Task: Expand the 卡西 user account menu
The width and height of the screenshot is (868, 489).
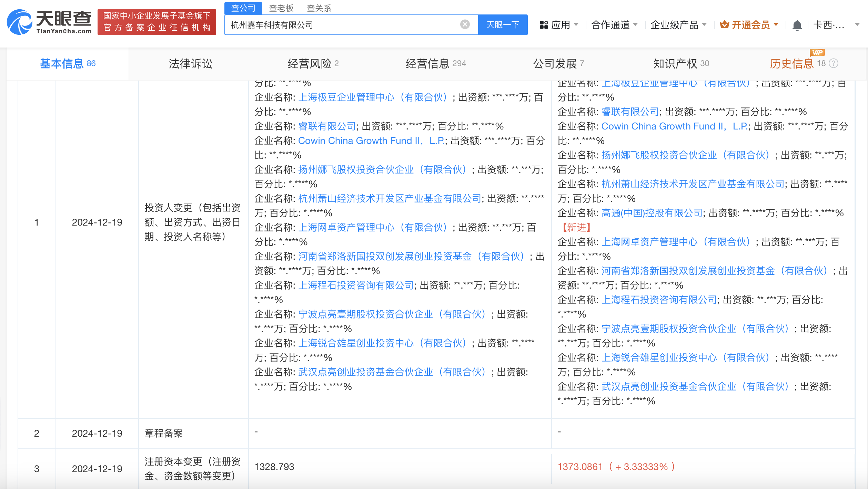Action: [836, 25]
